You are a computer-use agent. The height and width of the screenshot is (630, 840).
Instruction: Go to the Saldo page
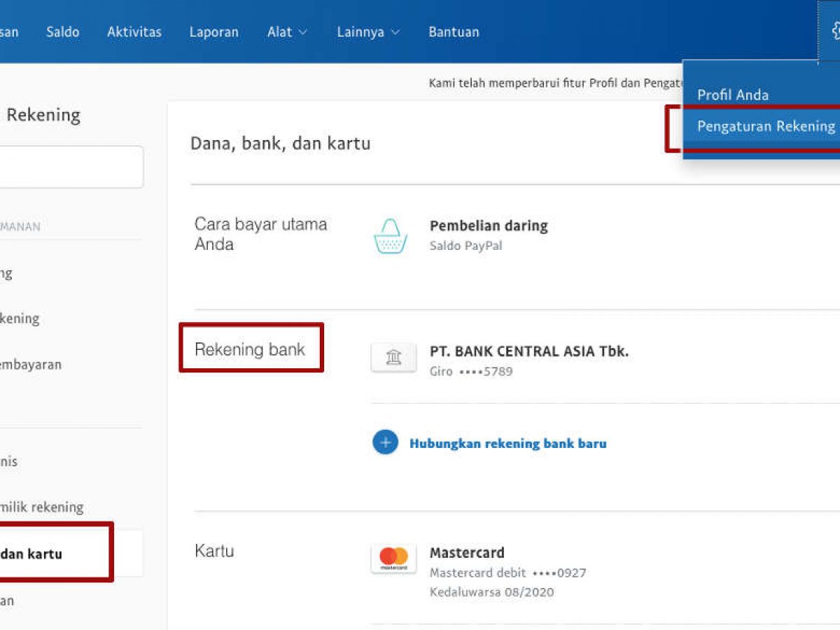[63, 31]
